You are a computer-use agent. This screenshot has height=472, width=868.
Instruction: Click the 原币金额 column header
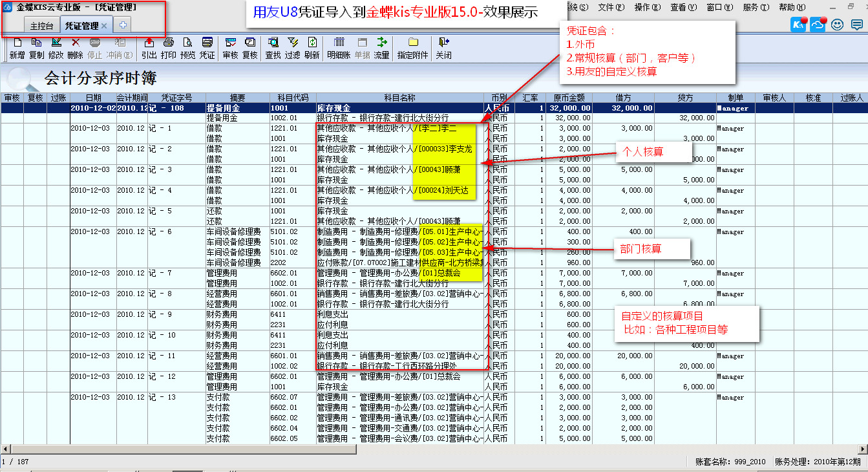point(569,98)
